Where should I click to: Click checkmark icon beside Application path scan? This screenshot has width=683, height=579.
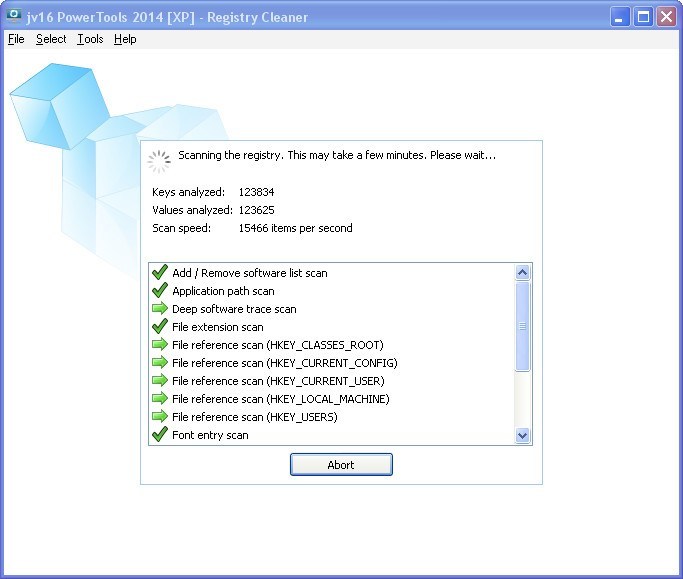click(160, 290)
